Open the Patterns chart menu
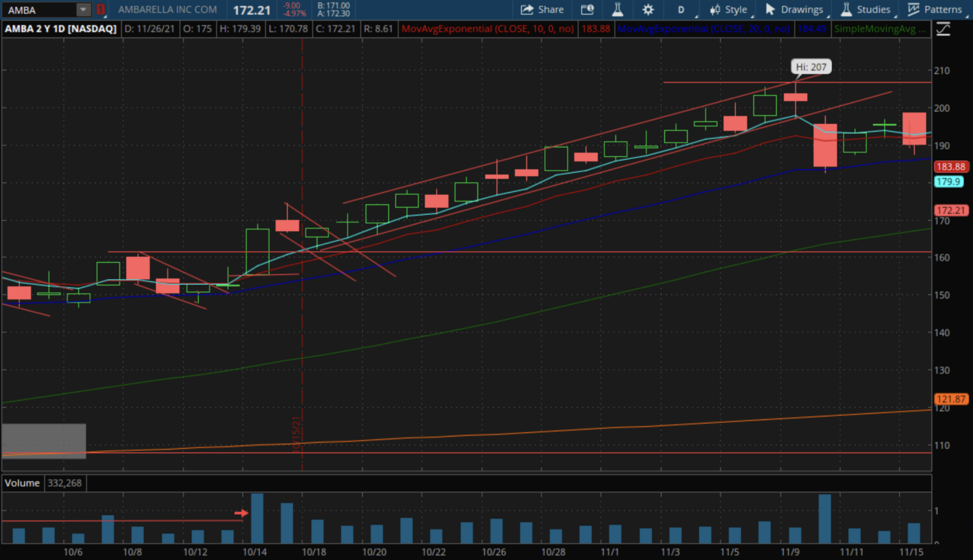Viewport: 973px width, 560px height. (x=935, y=9)
